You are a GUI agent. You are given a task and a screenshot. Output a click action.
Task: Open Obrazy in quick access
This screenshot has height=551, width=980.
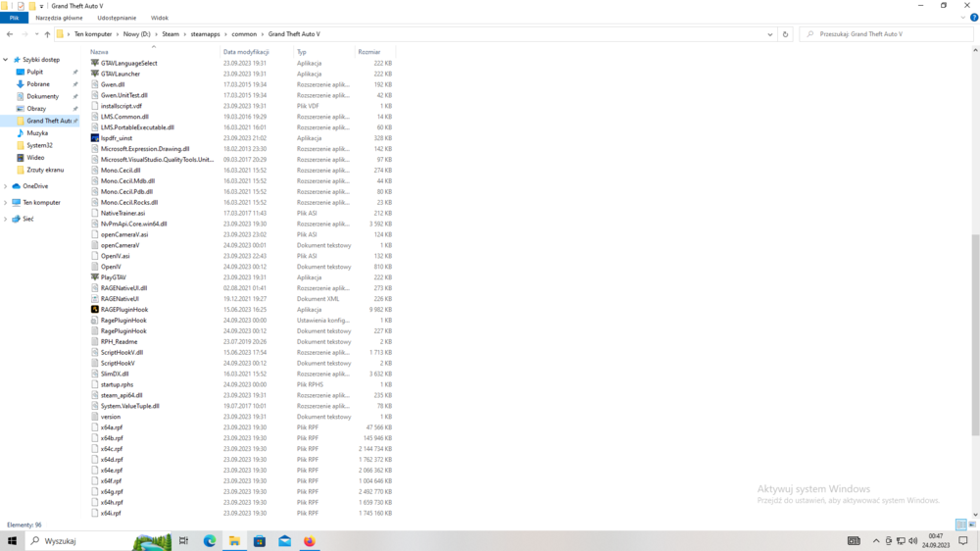36,108
